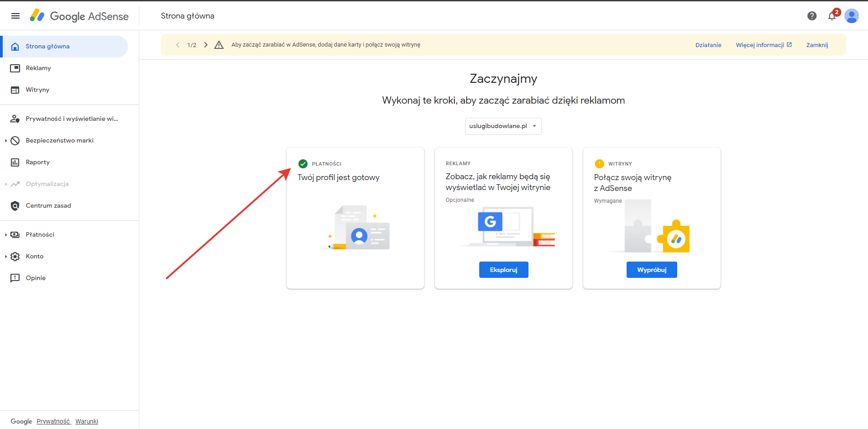The image size is (868, 429).
Task: Click the Opinie feedback icon
Action: 15,278
